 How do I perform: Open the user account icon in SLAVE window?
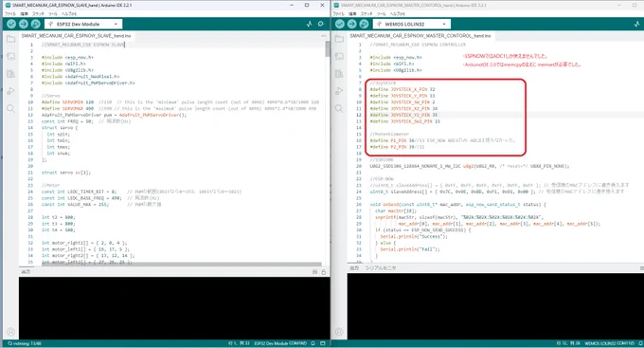[x=10, y=332]
